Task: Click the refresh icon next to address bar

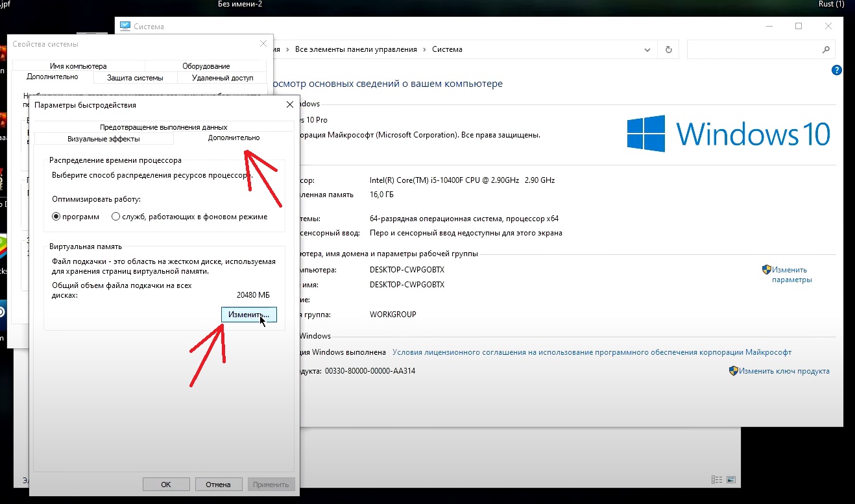Action: 668,49
